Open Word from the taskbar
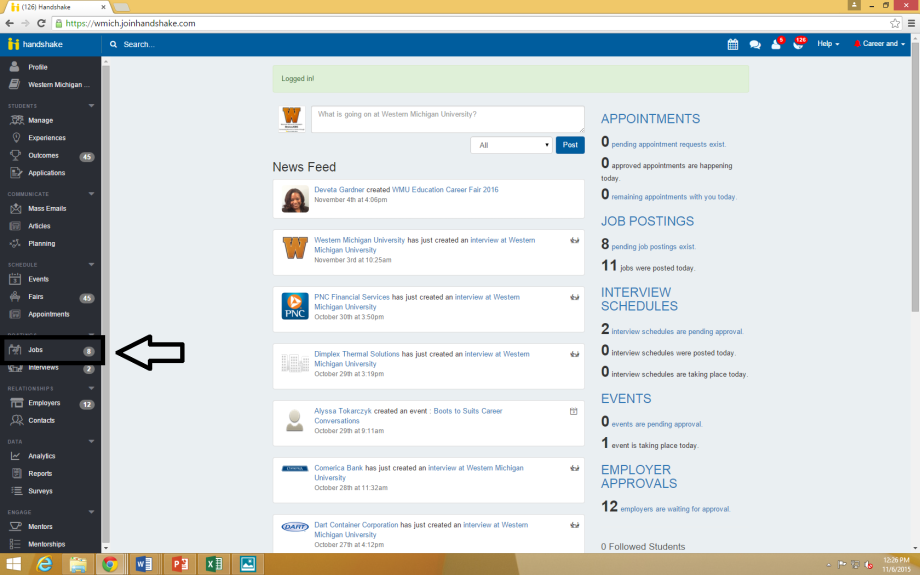 144,564
